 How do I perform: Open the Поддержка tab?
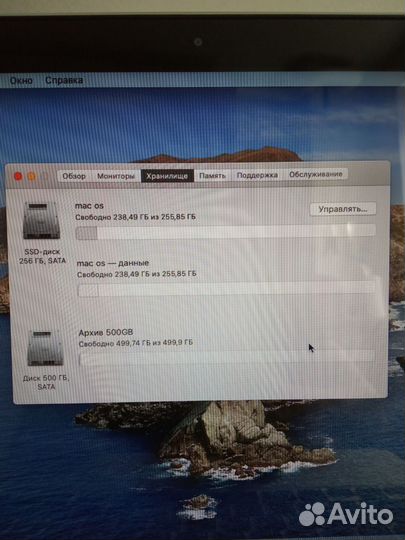click(x=257, y=175)
